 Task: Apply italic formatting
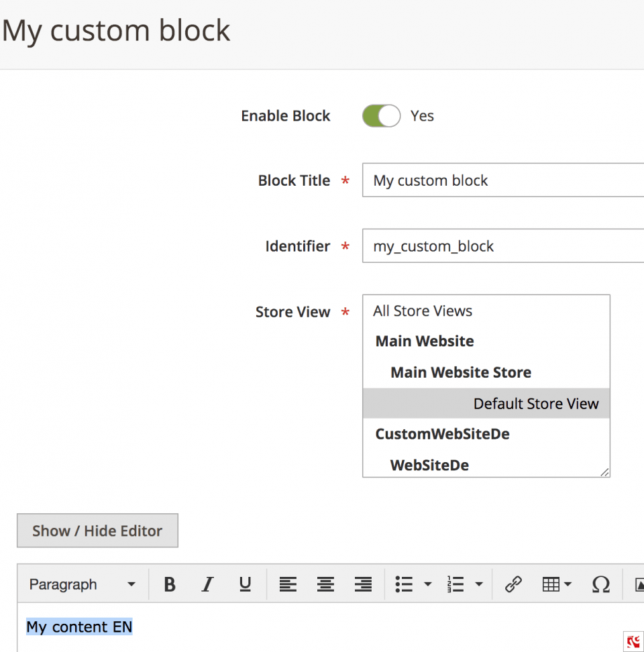[x=207, y=584]
